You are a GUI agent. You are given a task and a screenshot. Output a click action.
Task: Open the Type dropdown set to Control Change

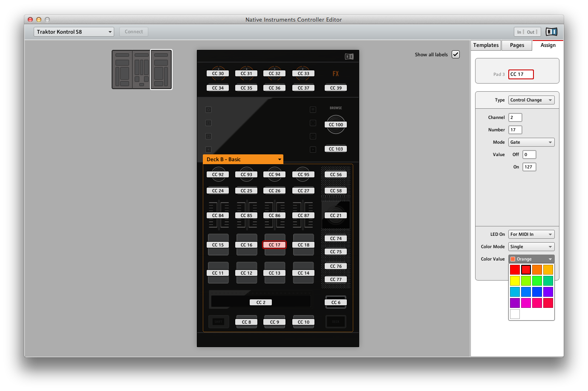531,100
